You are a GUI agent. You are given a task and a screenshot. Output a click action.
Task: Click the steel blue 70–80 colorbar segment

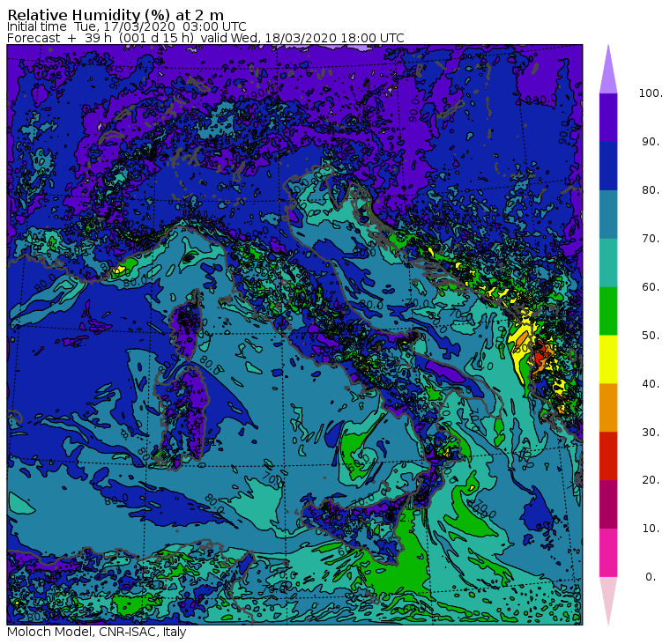[608, 214]
